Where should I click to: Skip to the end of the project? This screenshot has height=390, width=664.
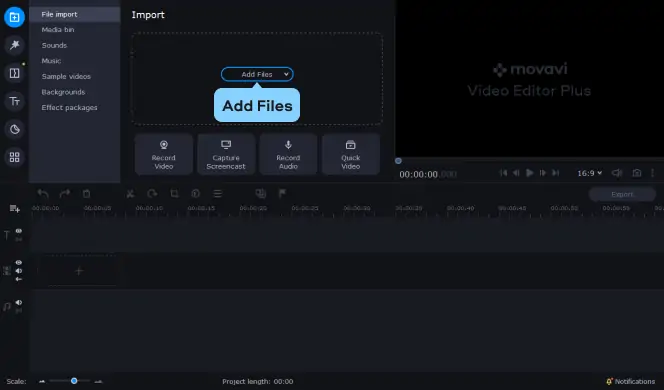pos(556,173)
